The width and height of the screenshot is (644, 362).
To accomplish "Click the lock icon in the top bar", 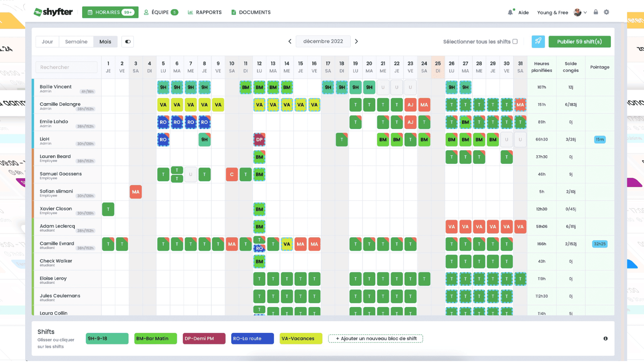I will pos(596,12).
